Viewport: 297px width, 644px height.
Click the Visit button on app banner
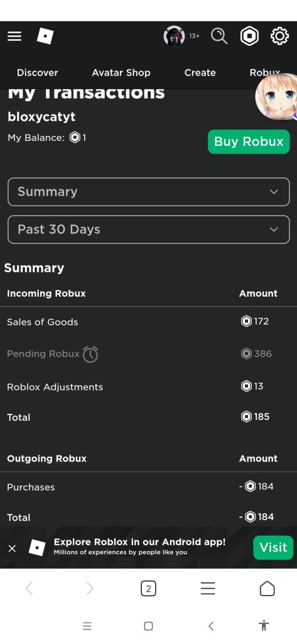coord(273,548)
